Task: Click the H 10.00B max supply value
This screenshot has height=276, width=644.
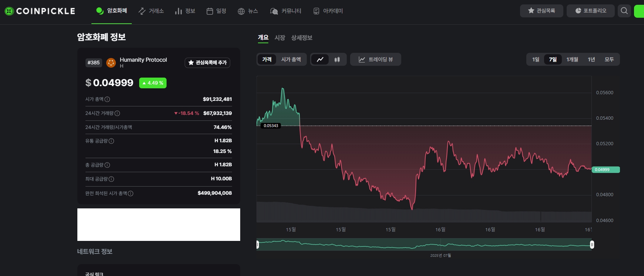Action: click(x=221, y=178)
